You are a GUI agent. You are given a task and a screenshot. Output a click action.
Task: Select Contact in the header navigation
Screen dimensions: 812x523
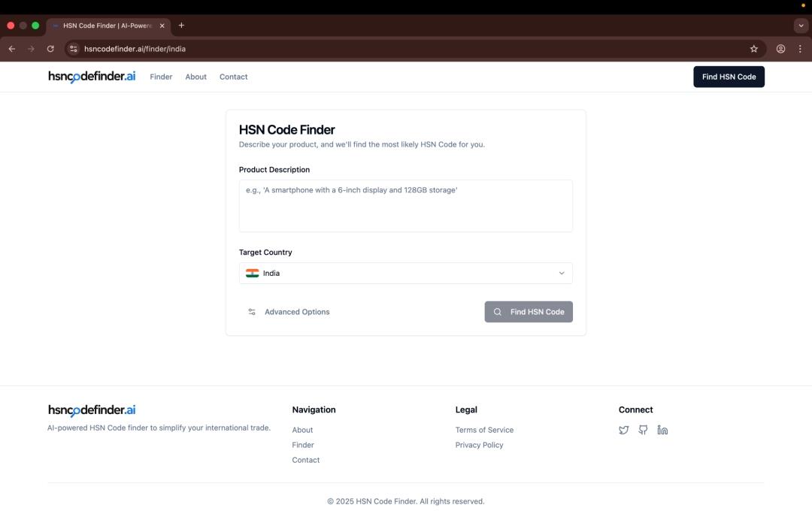(x=233, y=77)
